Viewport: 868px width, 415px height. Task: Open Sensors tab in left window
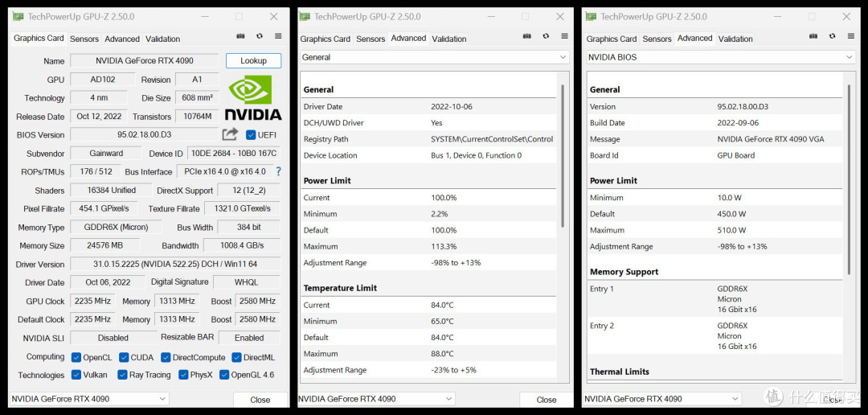coord(84,39)
